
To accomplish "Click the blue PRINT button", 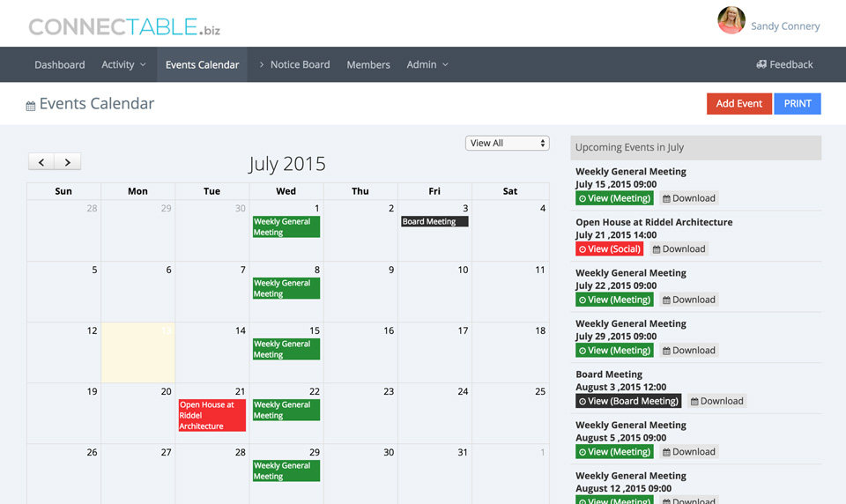I will 797,104.
